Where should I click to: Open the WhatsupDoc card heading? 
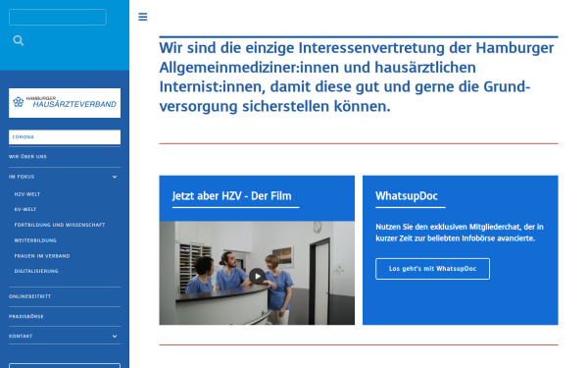(407, 196)
